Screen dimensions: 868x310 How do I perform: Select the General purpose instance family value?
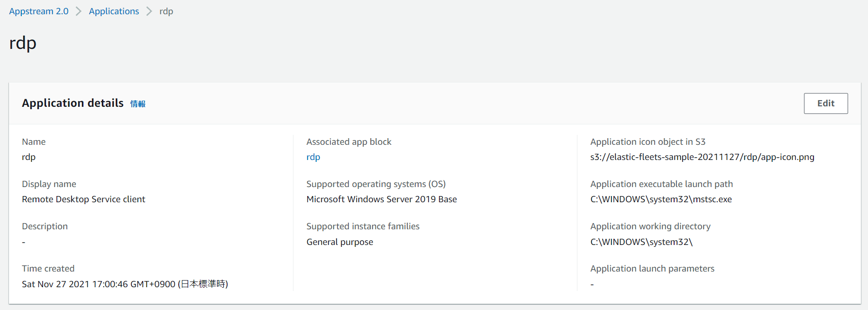click(339, 242)
